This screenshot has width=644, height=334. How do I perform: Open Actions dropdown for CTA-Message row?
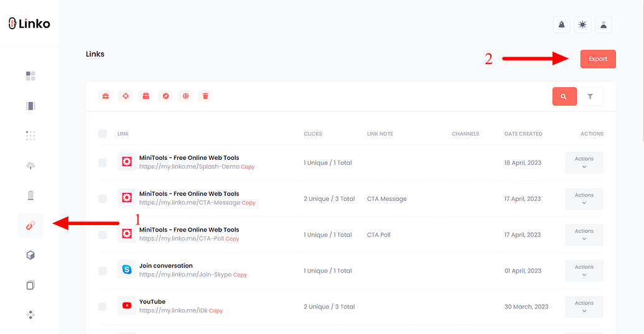point(584,198)
